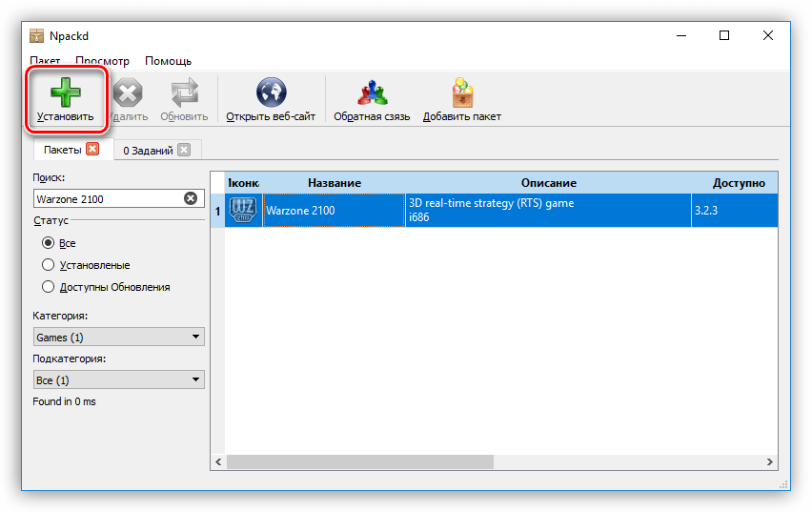Image resolution: width=812 pixels, height=512 pixels.
Task: Open the Помощь menu
Action: click(168, 61)
